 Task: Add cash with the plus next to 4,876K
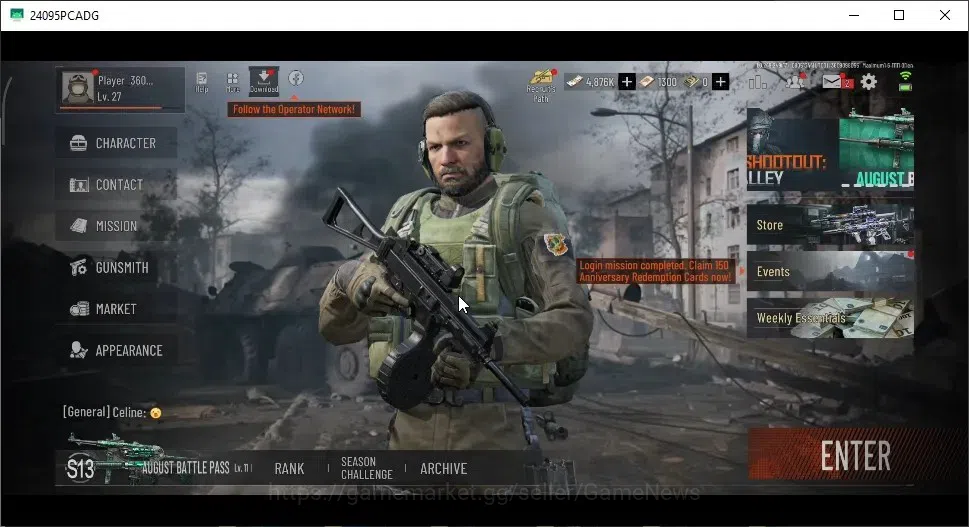tap(627, 82)
